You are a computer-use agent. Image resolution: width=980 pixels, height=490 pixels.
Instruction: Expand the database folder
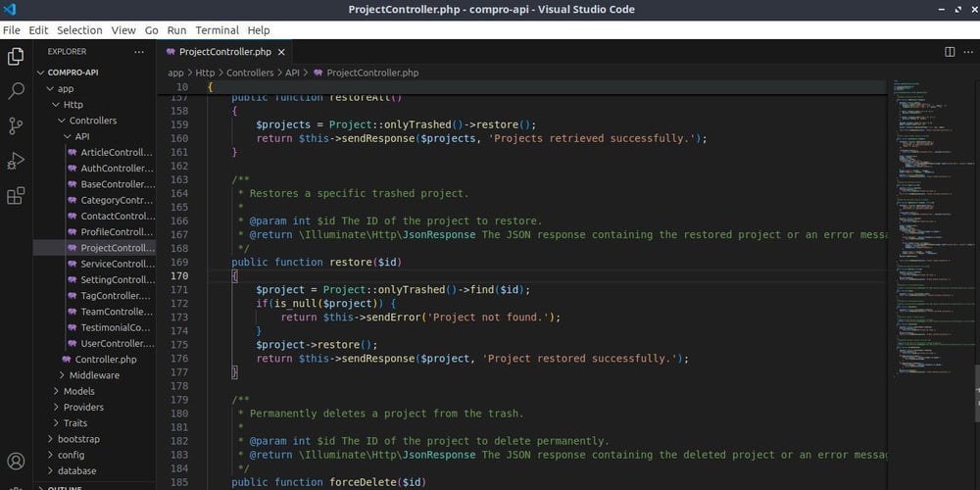pos(94,470)
